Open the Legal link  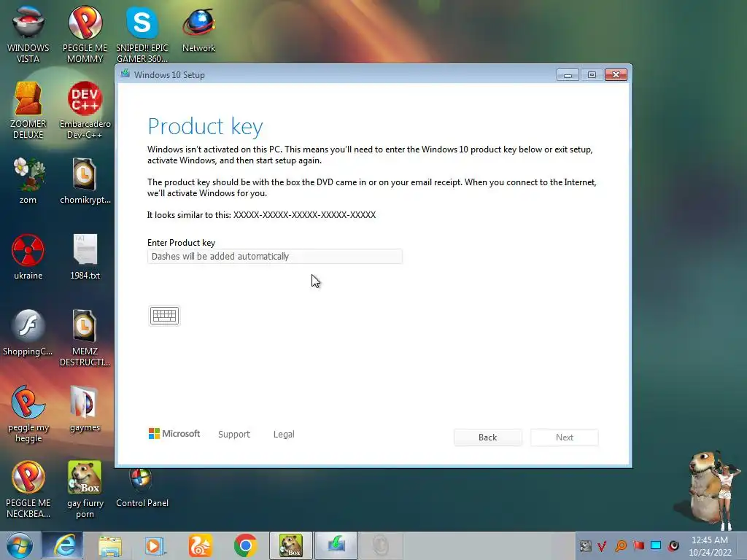point(284,435)
